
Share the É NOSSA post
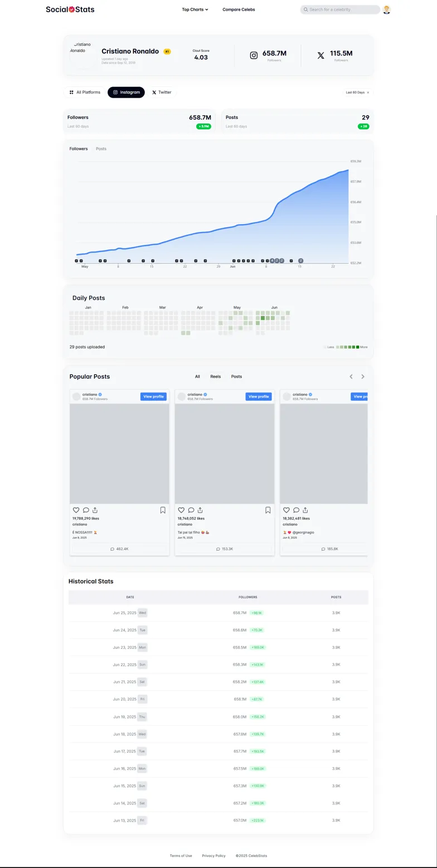[95, 510]
